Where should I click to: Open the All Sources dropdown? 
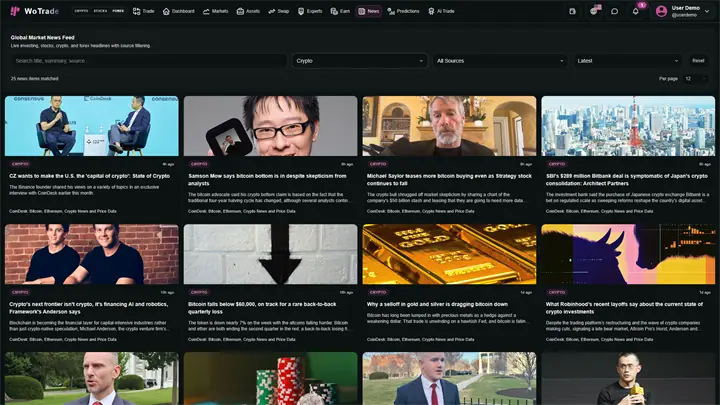click(x=500, y=61)
